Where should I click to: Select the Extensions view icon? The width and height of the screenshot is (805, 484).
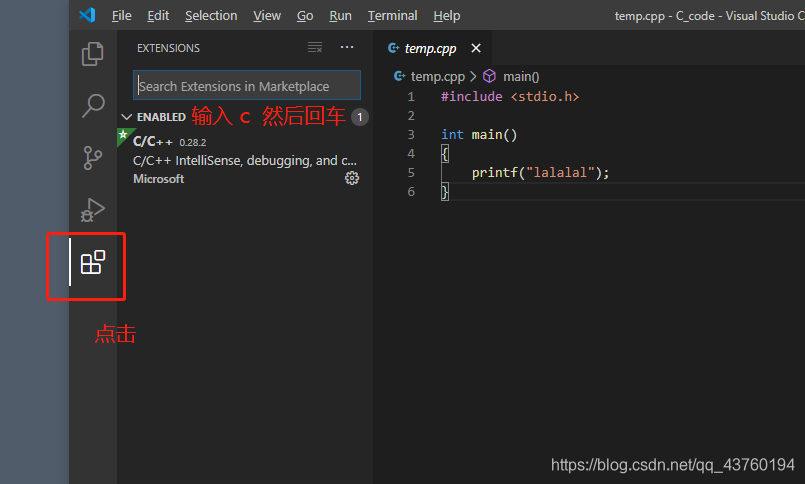point(93,262)
